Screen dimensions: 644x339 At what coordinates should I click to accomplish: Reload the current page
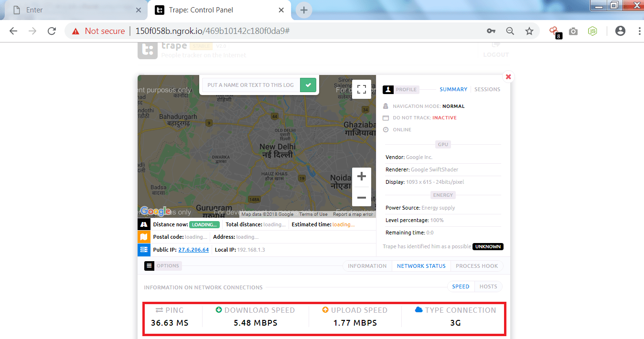point(52,31)
